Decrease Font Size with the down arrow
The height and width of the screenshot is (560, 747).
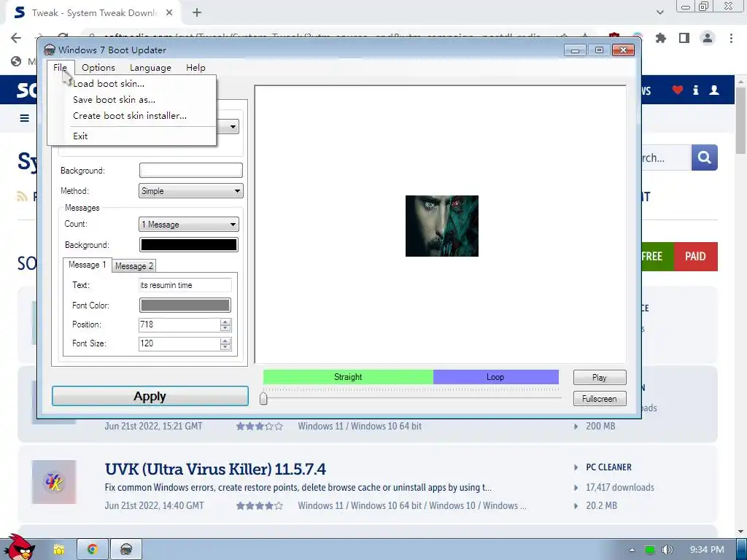coord(225,347)
